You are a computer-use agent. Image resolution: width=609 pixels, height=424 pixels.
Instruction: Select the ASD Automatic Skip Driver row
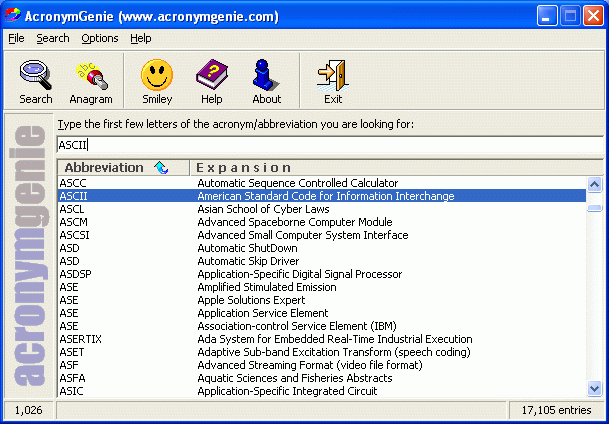pos(322,261)
